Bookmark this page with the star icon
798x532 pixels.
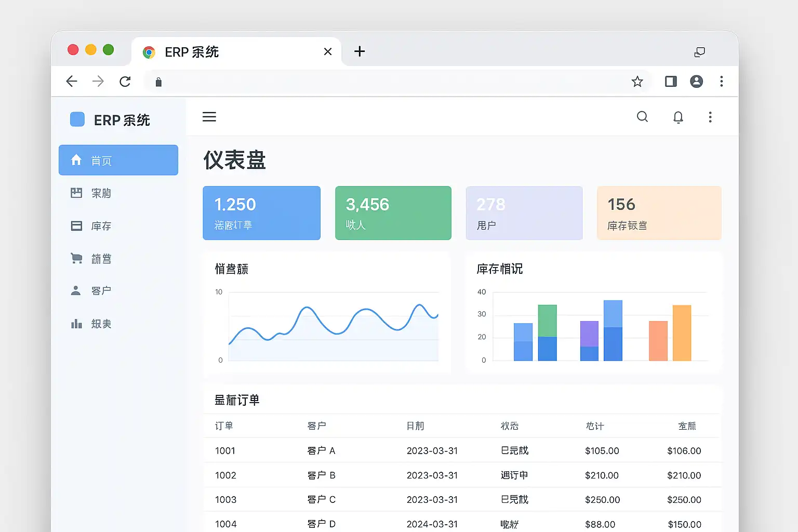point(637,82)
